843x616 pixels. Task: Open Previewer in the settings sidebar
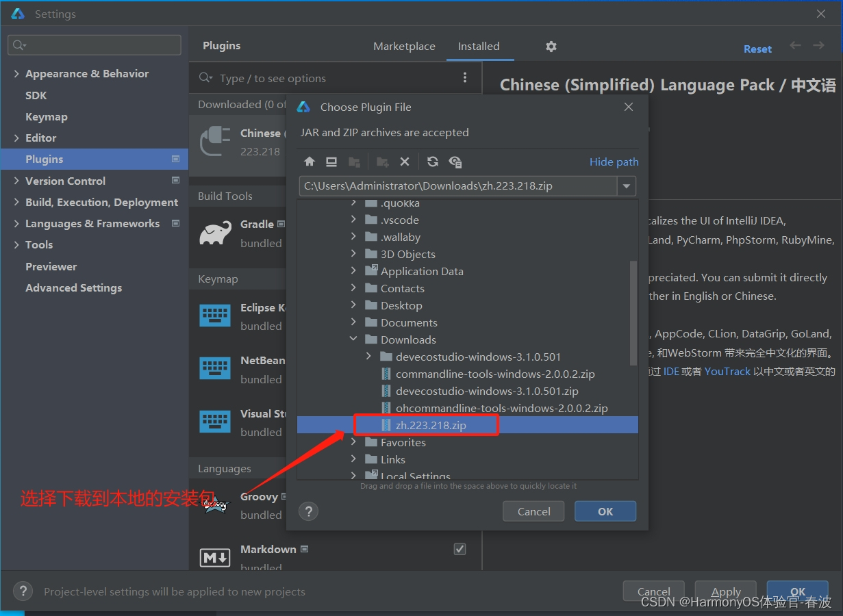[x=51, y=267]
